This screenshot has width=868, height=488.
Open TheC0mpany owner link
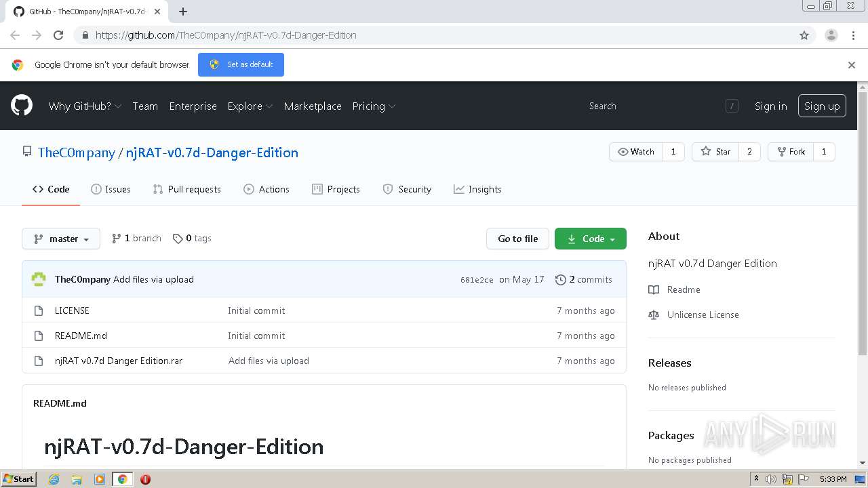click(x=77, y=152)
